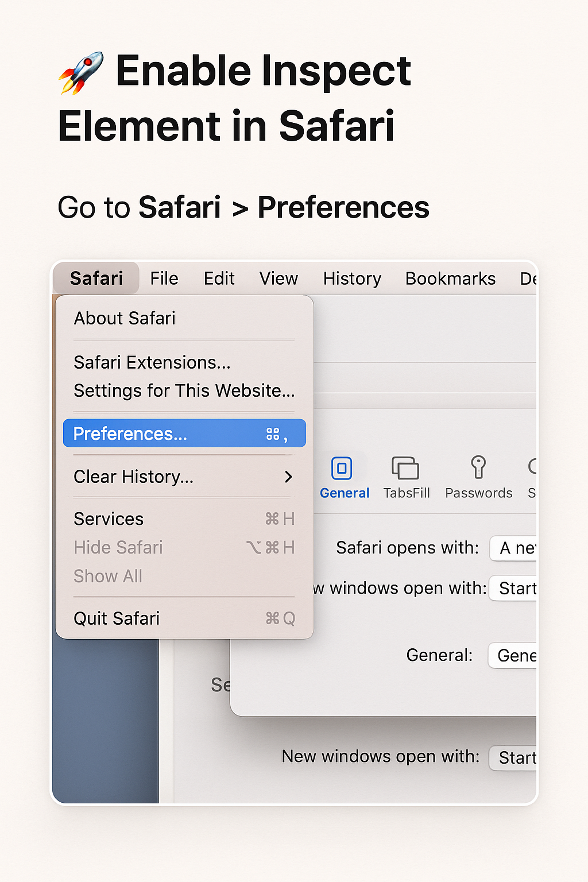
Task: Open the File menu
Action: coord(164,278)
